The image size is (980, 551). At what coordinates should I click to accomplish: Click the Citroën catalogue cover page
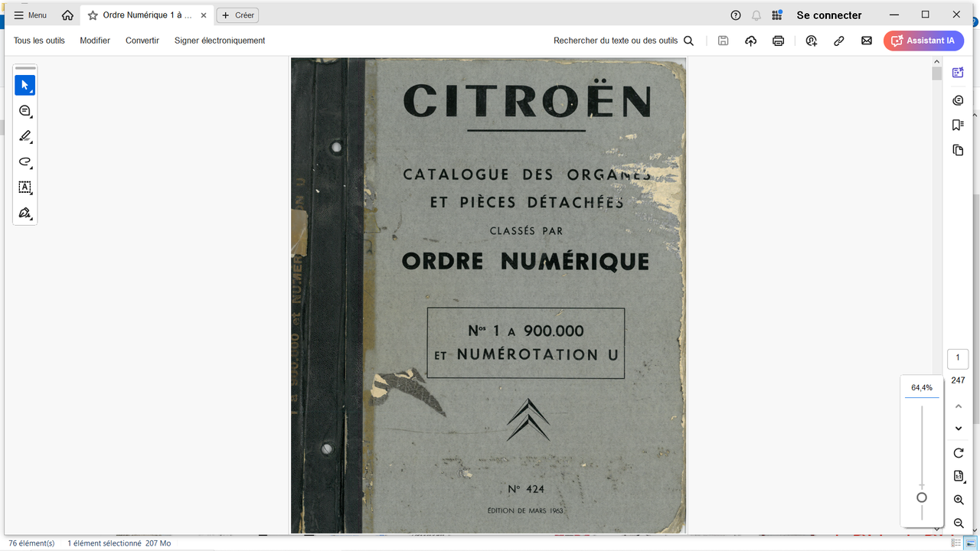pos(488,295)
